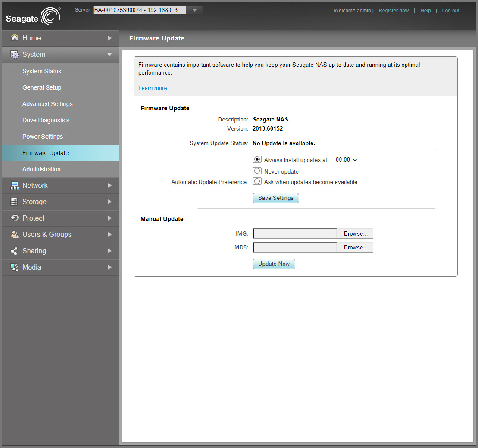Image resolution: width=478 pixels, height=448 pixels.
Task: Click the 'Manual Update' heading
Action: (x=162, y=219)
